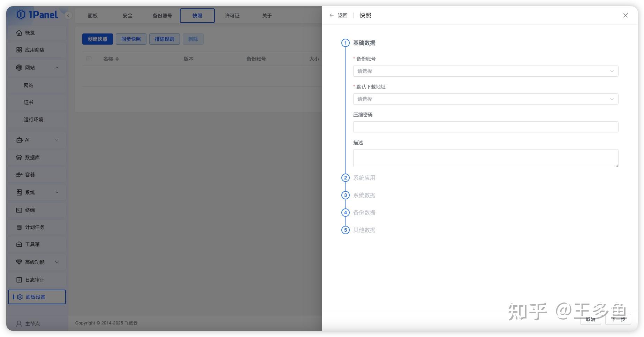Image resolution: width=644 pixels, height=337 pixels.
Task: Open 工具箱 toolbox icon
Action: (x=19, y=244)
